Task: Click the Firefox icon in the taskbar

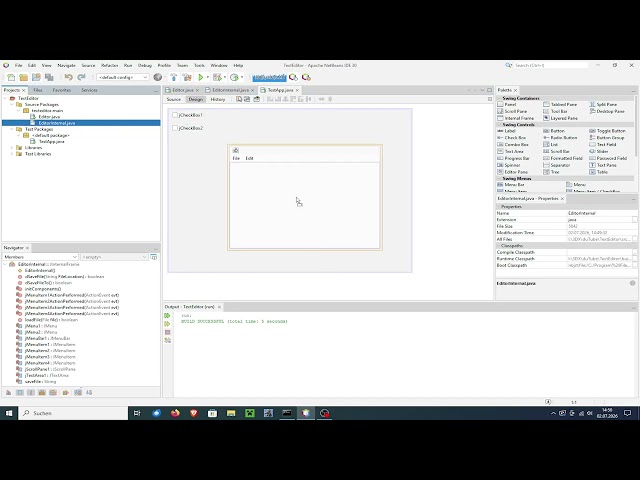Action: point(175,413)
